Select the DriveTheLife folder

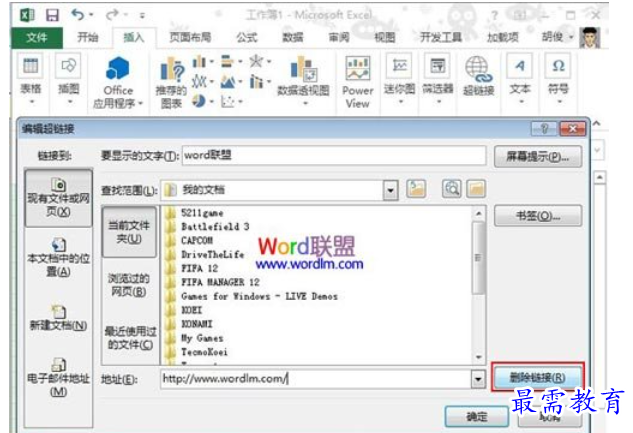[x=212, y=254]
